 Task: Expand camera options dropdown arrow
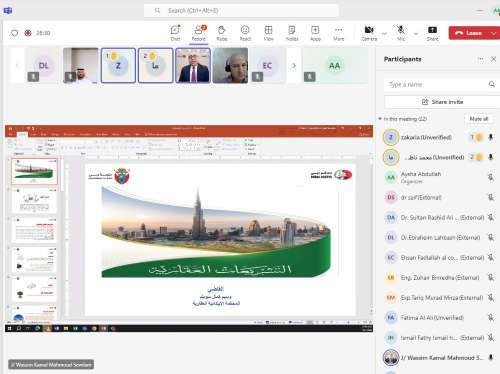point(384,33)
